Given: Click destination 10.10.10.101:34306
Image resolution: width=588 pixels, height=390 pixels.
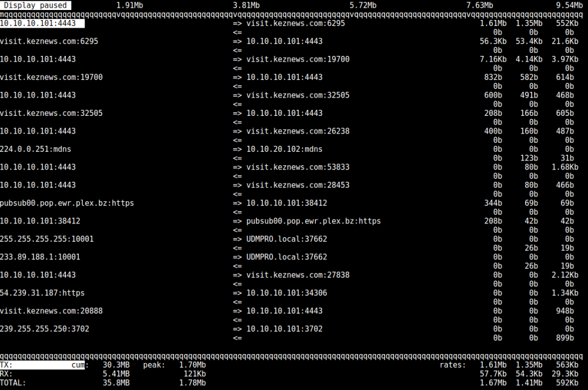Looking at the screenshot, I should pos(286,294).
